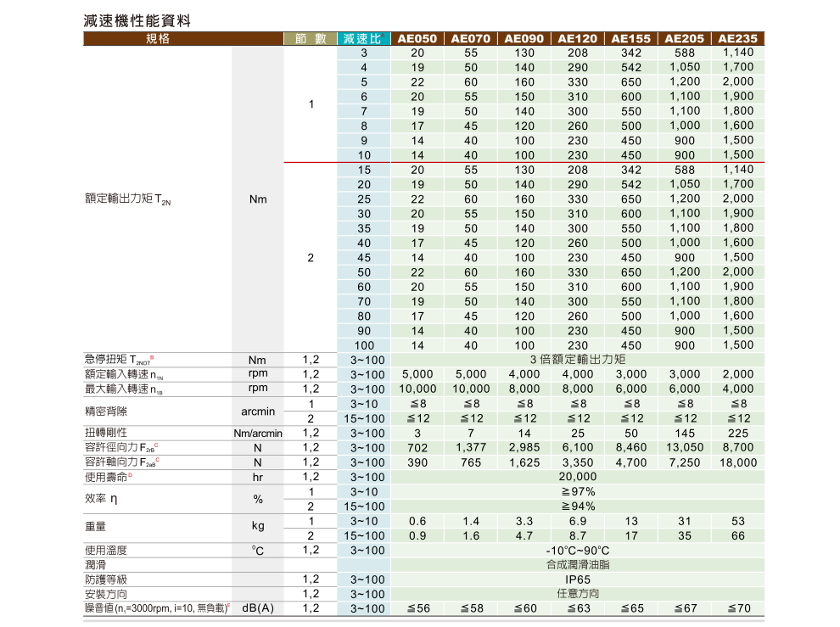Click the 節數 header cell
The image size is (840, 627).
(311, 38)
